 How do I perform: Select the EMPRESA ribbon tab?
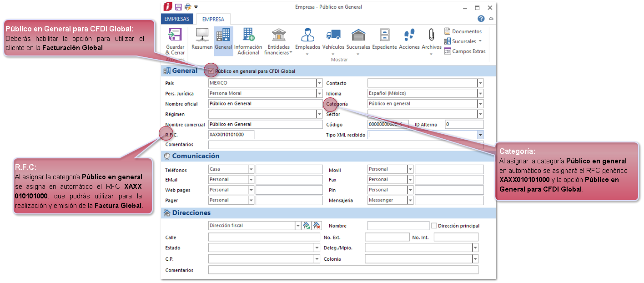pos(213,20)
